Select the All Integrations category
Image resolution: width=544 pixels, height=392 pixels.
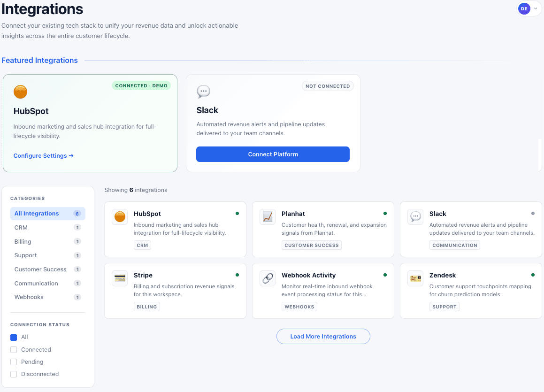pos(48,213)
